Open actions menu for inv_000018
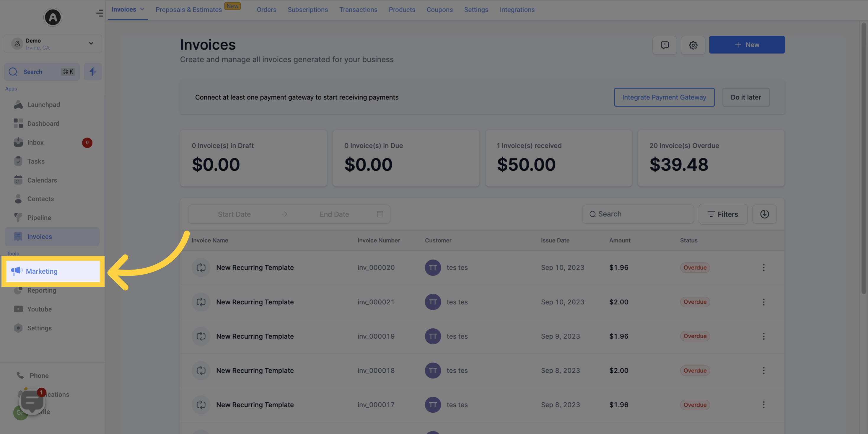The width and height of the screenshot is (868, 434). click(763, 371)
